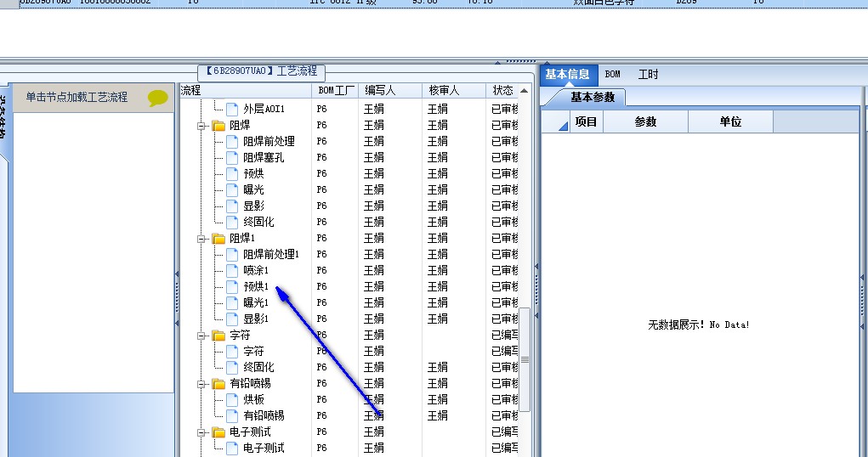Click the yellow speech bubble icon

pyautogui.click(x=158, y=98)
